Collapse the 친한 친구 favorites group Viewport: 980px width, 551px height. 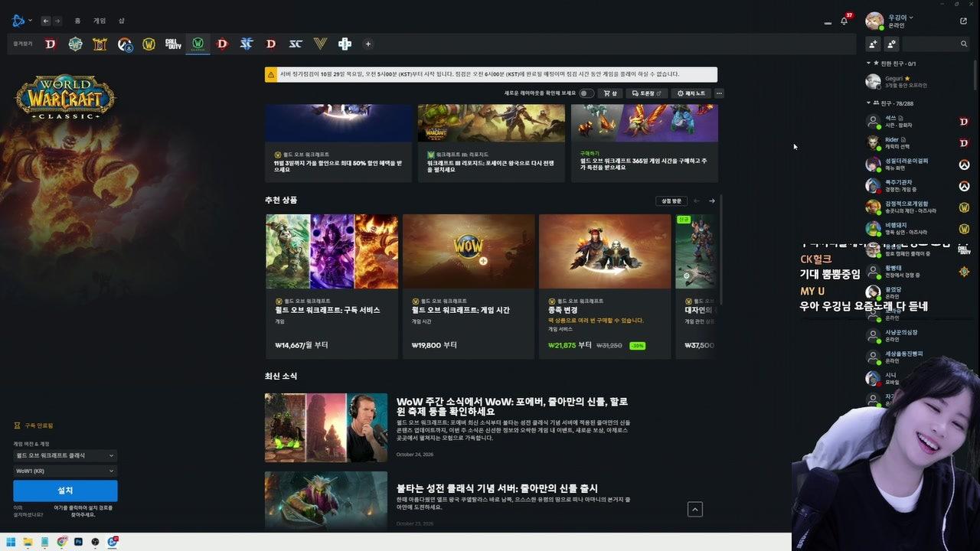pyautogui.click(x=891, y=64)
